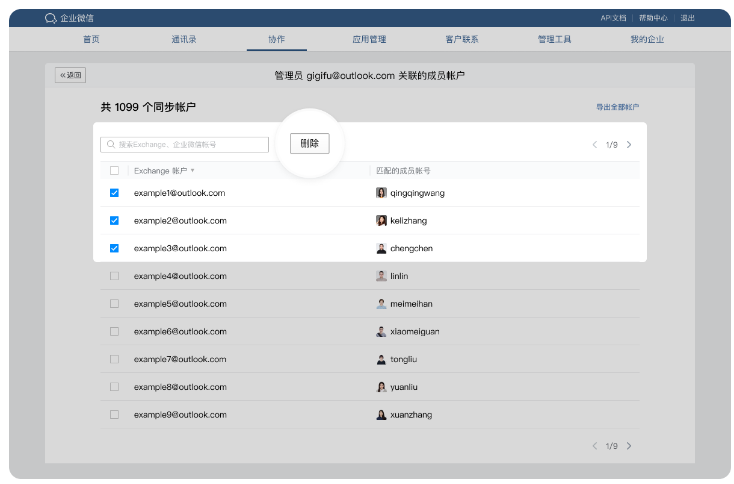Click qingqingwang's avatar icon

coord(381,193)
